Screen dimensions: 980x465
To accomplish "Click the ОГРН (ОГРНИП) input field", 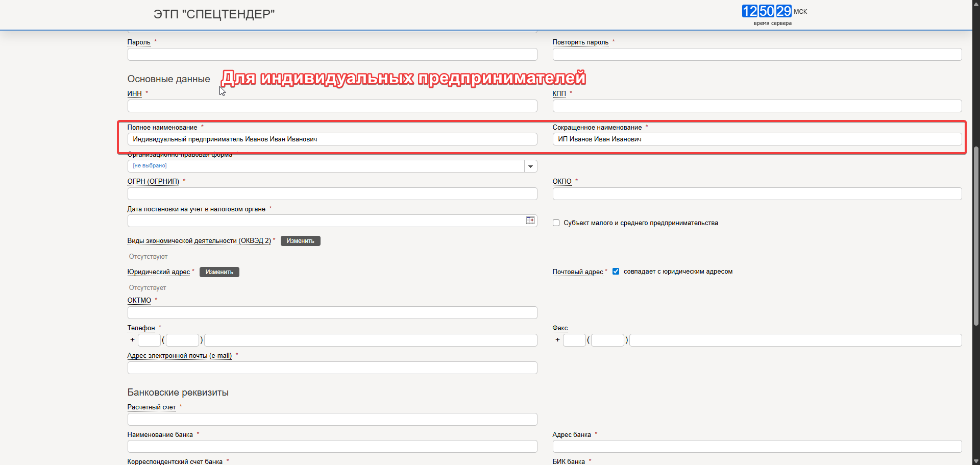I will tap(332, 194).
